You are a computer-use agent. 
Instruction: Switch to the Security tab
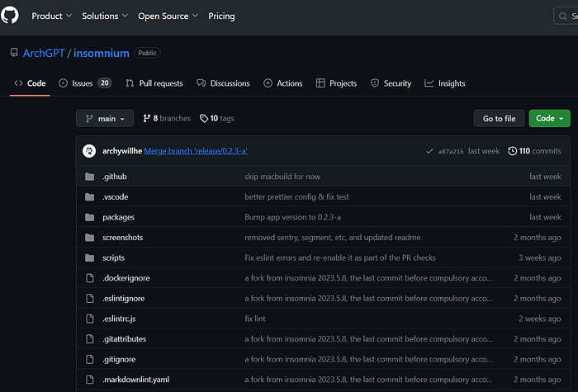391,83
